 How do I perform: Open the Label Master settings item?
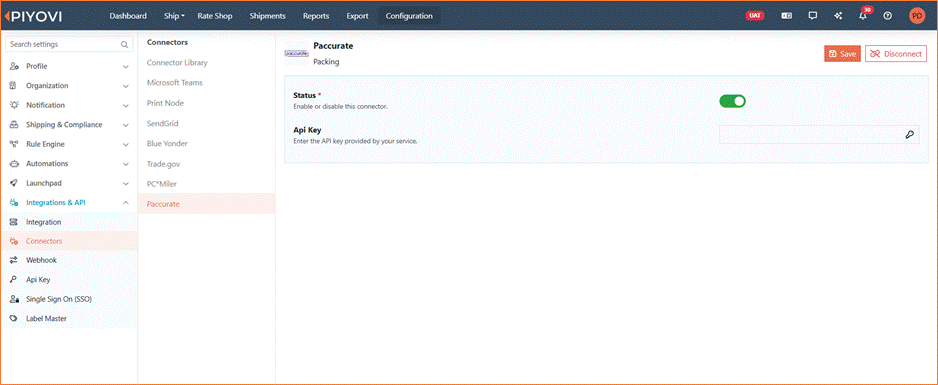pyautogui.click(x=69, y=319)
